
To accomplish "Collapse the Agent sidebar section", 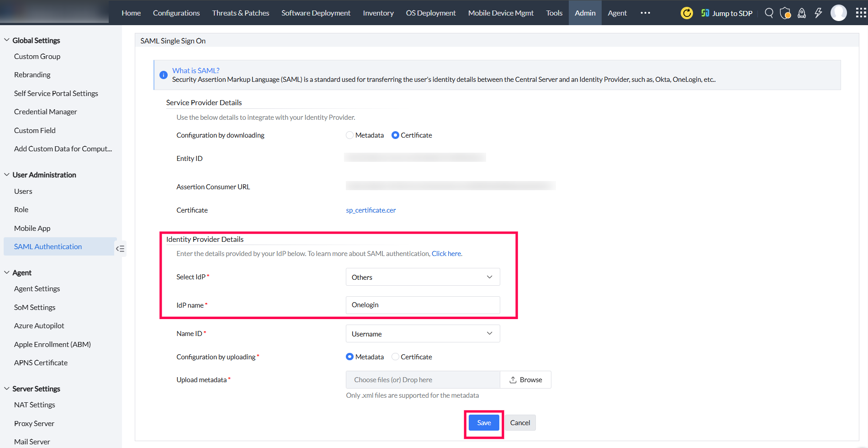I will (x=7, y=272).
